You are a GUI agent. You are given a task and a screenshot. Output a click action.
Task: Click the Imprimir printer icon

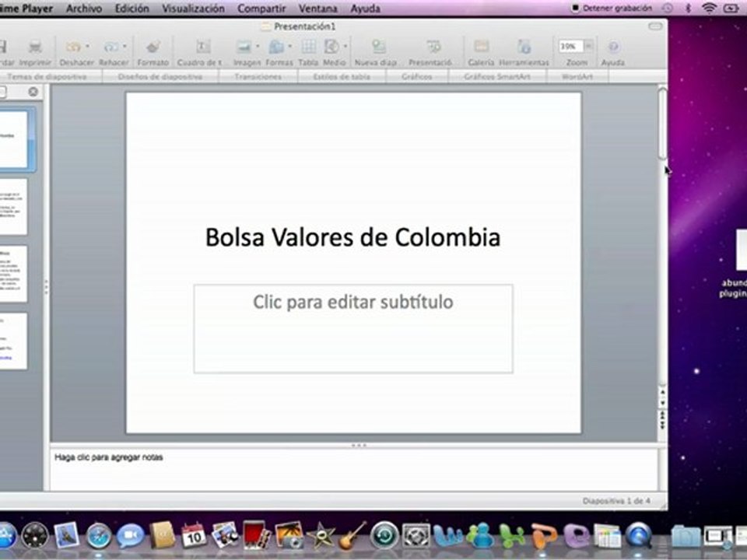point(35,47)
